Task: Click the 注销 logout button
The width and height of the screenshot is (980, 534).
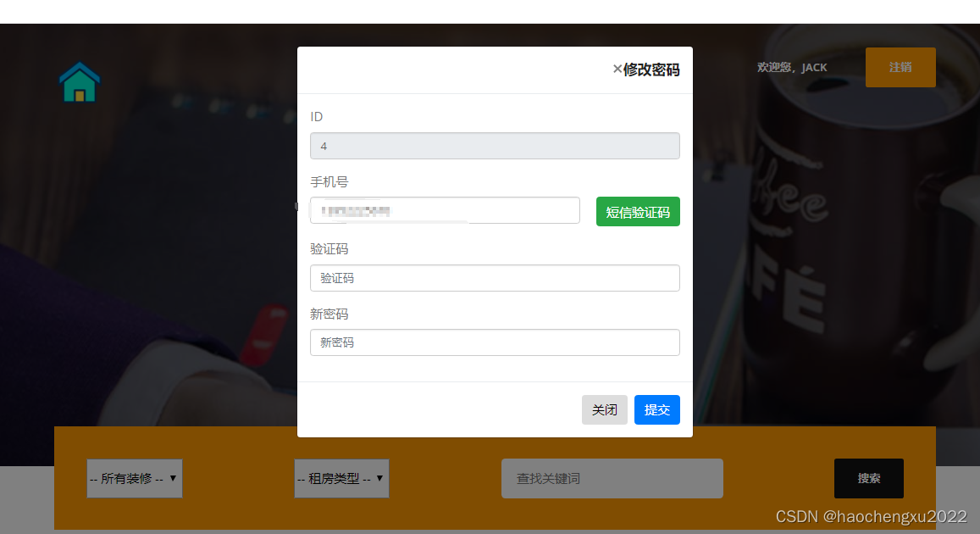Action: click(x=900, y=67)
